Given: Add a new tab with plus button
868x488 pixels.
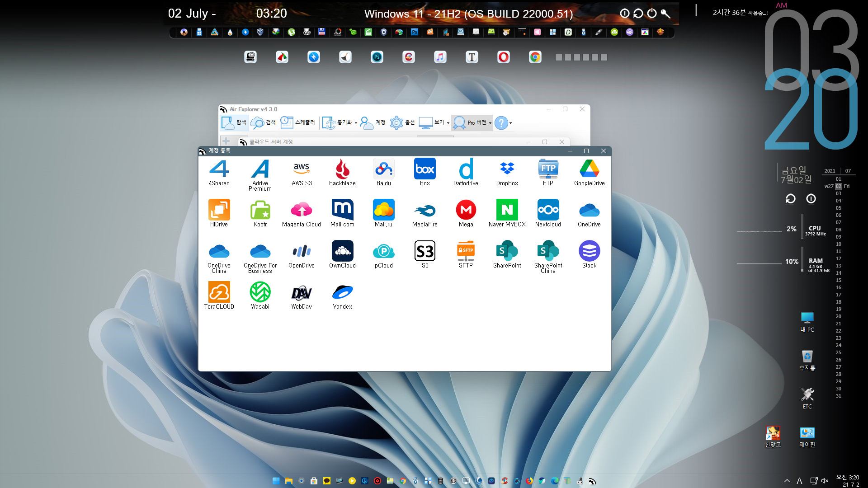Looking at the screenshot, I should coord(226,141).
